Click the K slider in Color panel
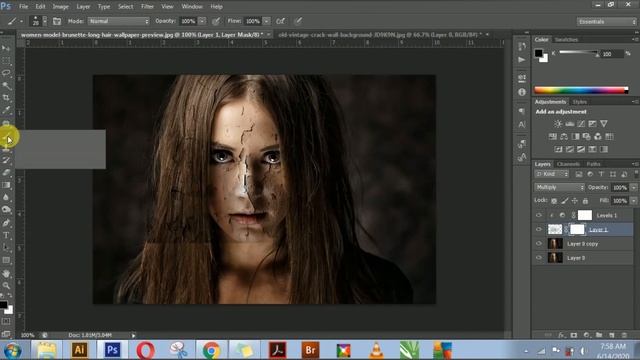 tap(579, 53)
